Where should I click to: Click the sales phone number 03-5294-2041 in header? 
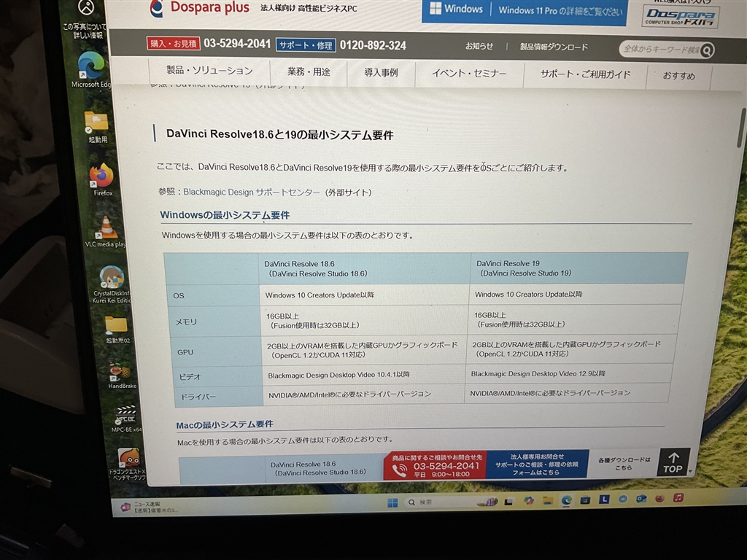click(237, 44)
